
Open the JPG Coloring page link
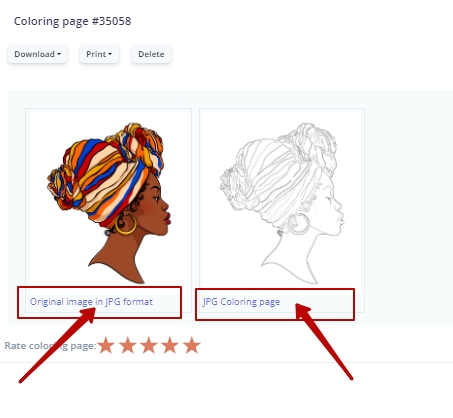[241, 302]
